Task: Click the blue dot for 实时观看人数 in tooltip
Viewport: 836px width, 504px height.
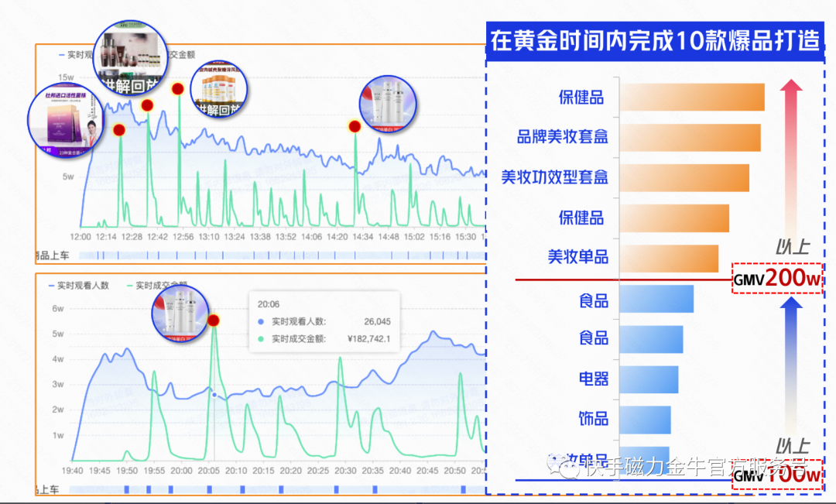Action: 261,320
